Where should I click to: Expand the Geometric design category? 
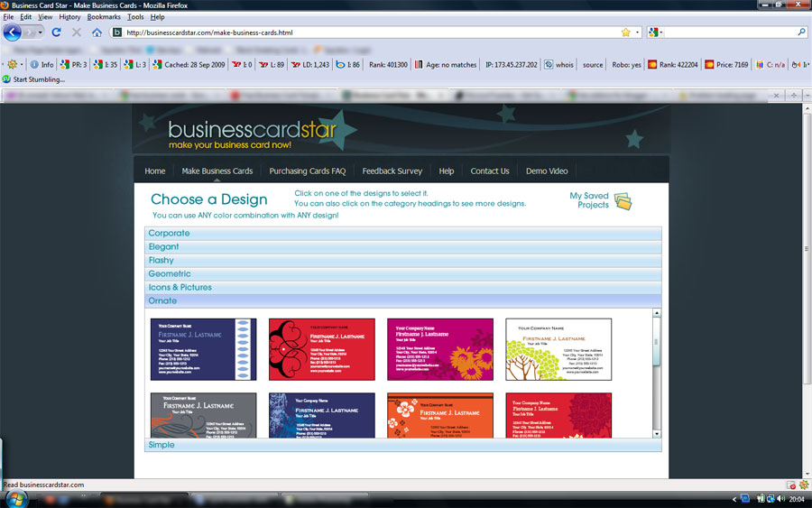click(403, 273)
